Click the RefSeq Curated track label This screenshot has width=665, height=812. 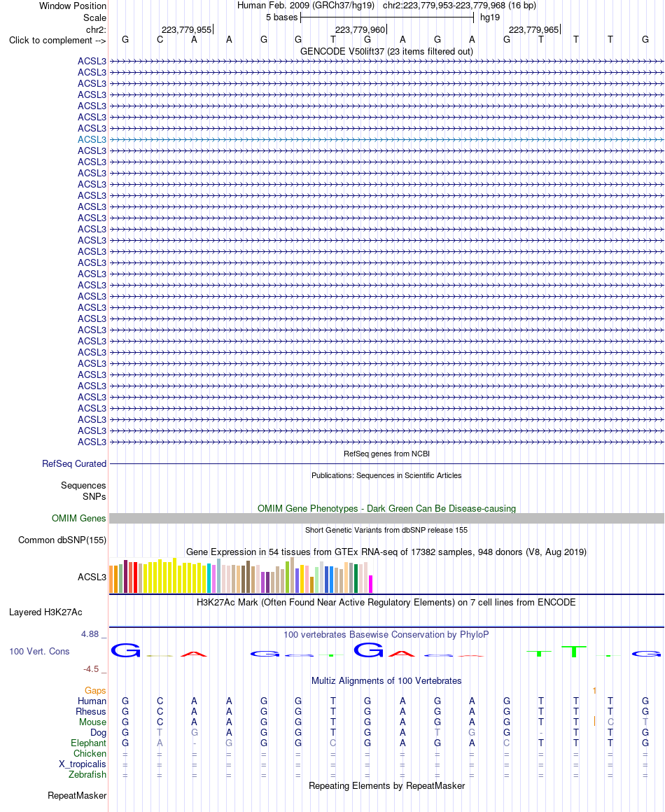(74, 464)
